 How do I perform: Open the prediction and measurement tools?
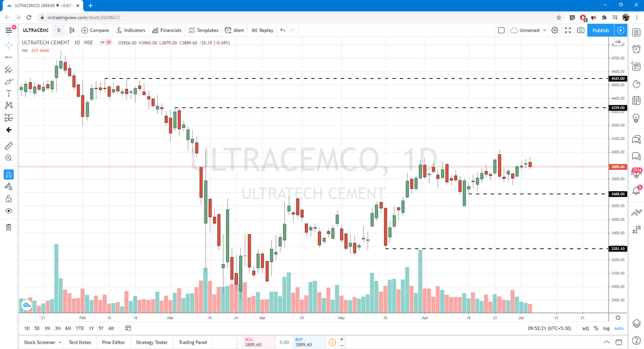9,118
